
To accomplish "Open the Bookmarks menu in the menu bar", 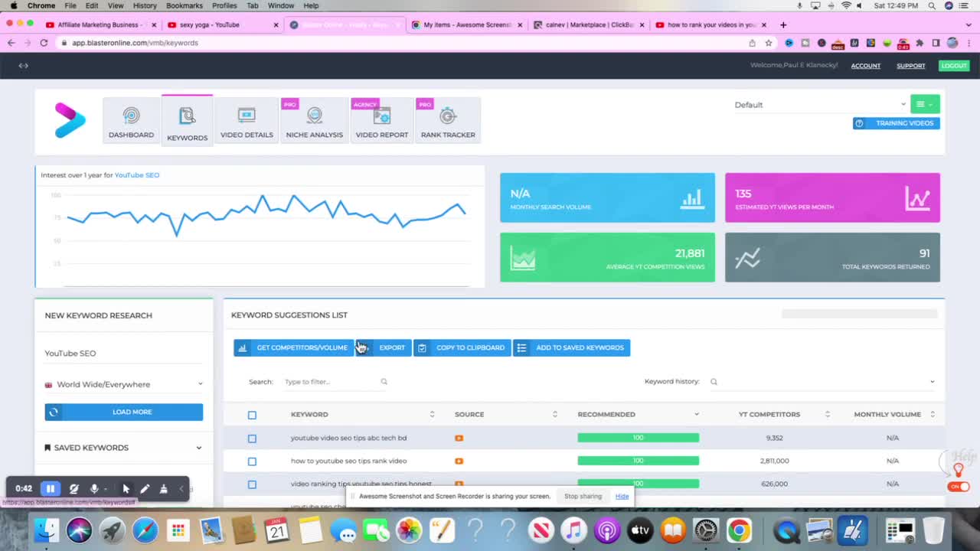I will click(185, 5).
